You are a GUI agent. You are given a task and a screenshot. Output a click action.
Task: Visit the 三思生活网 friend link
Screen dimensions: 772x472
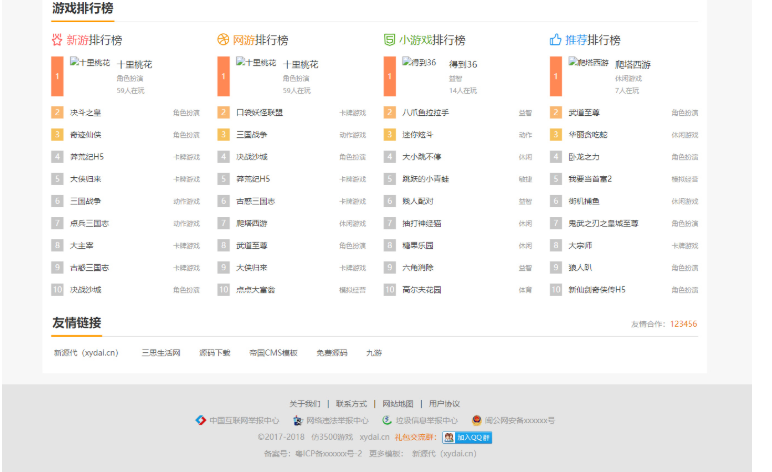[x=160, y=352]
